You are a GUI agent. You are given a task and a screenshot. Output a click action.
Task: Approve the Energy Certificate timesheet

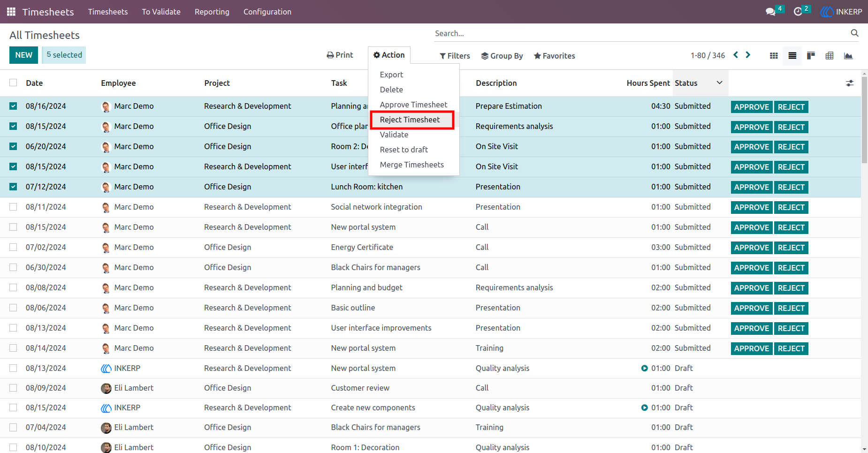pyautogui.click(x=752, y=248)
